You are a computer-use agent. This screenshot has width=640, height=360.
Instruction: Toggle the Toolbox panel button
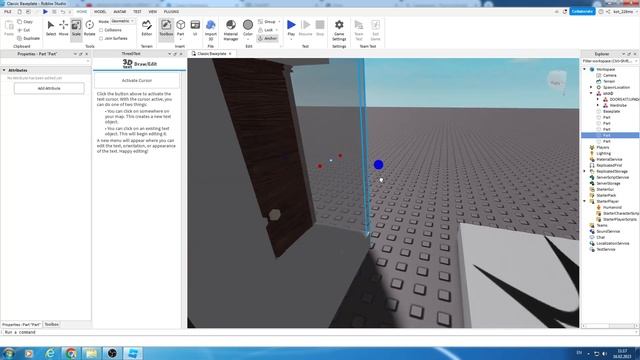pos(166,29)
